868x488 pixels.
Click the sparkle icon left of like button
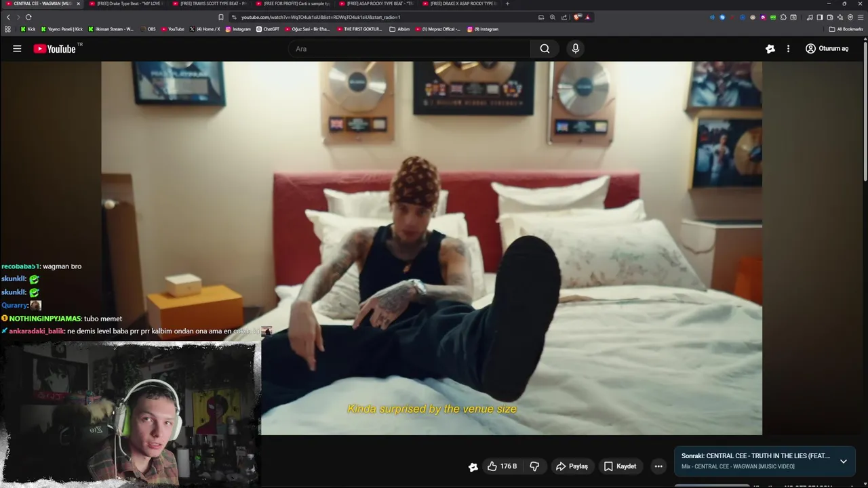473,466
